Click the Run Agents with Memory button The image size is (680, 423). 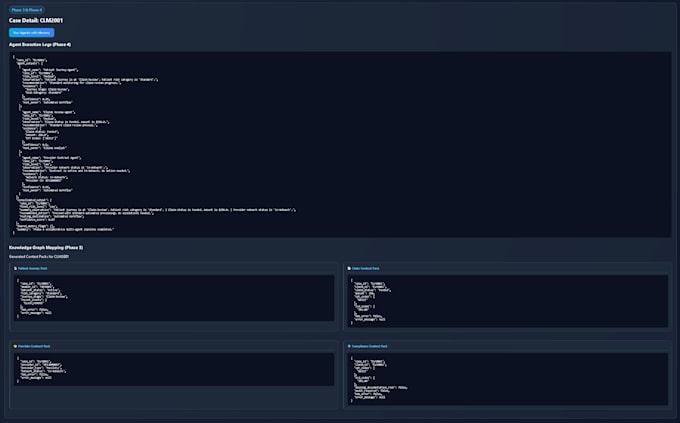click(x=31, y=33)
